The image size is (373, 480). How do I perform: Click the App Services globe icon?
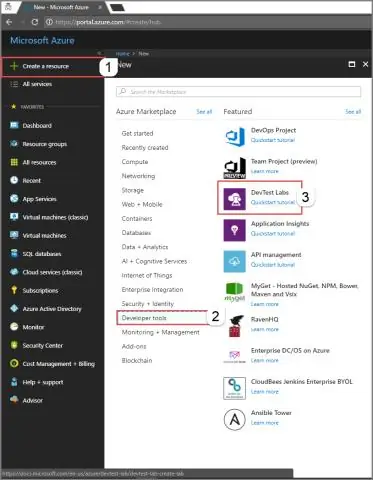point(14,199)
